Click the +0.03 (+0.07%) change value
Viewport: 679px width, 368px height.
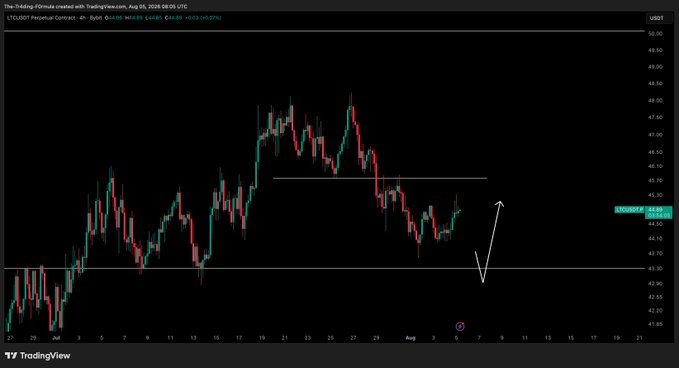pos(203,18)
